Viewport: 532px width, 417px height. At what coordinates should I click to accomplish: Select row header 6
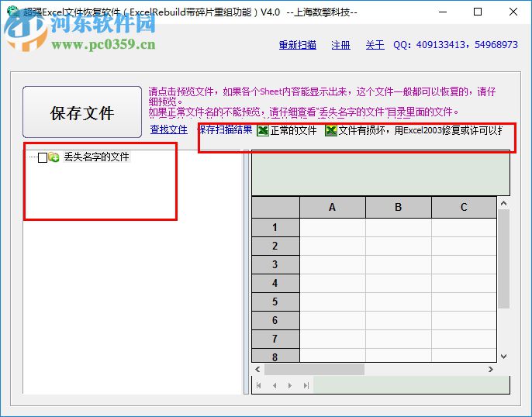pyautogui.click(x=275, y=321)
